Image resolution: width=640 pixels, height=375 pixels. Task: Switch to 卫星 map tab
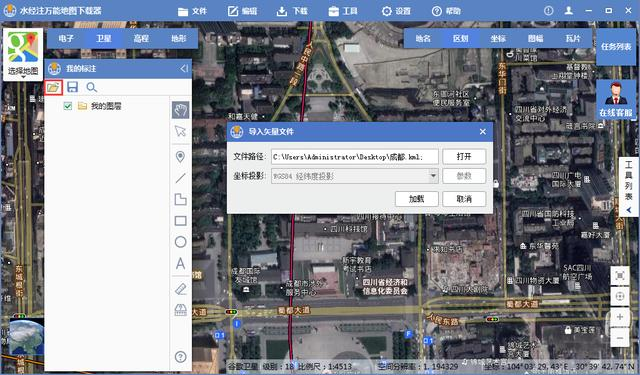104,38
